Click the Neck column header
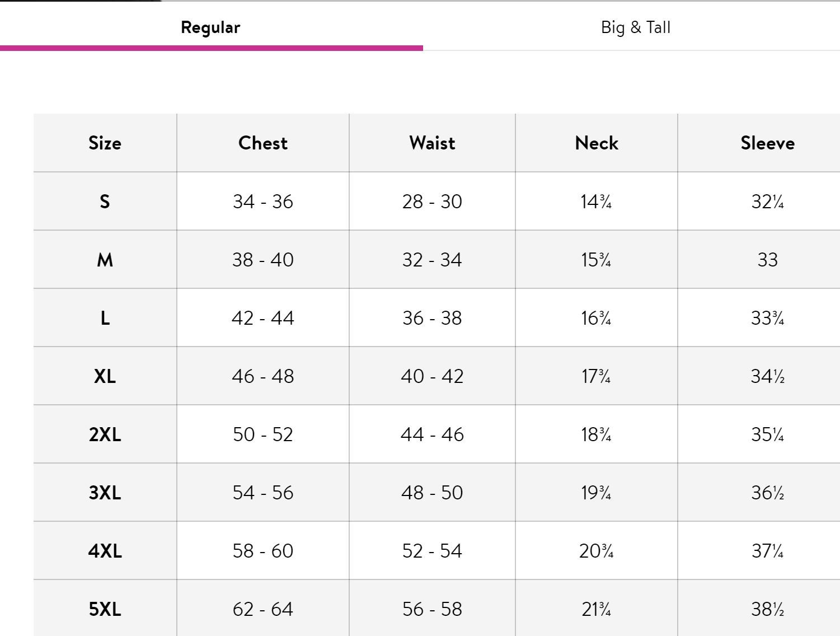Image resolution: width=840 pixels, height=636 pixels. coord(597,143)
